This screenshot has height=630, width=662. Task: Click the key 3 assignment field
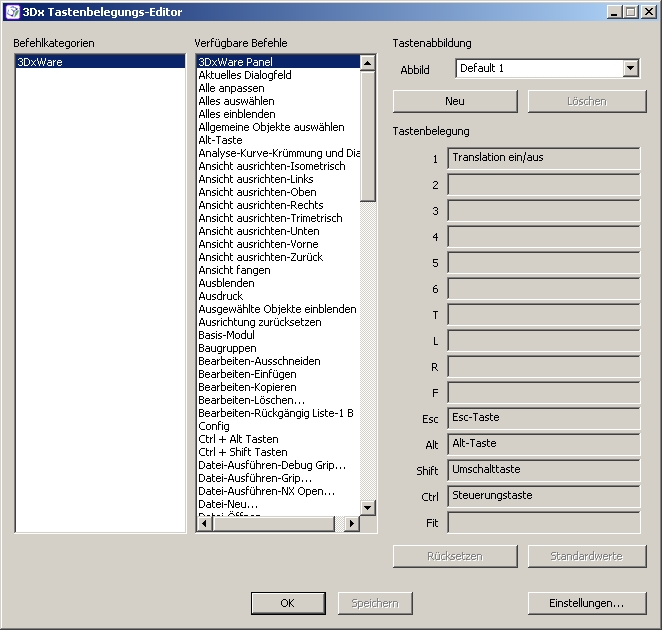(544, 211)
